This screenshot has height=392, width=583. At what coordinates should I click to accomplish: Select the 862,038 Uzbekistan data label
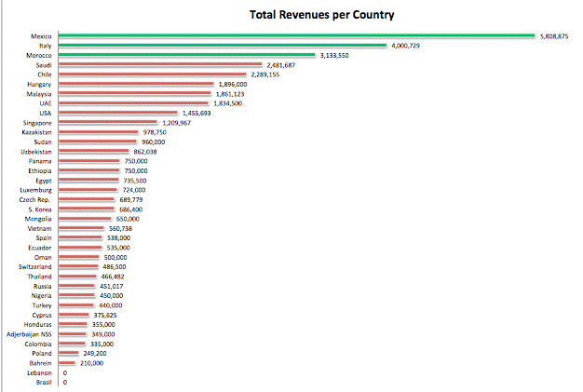[145, 152]
